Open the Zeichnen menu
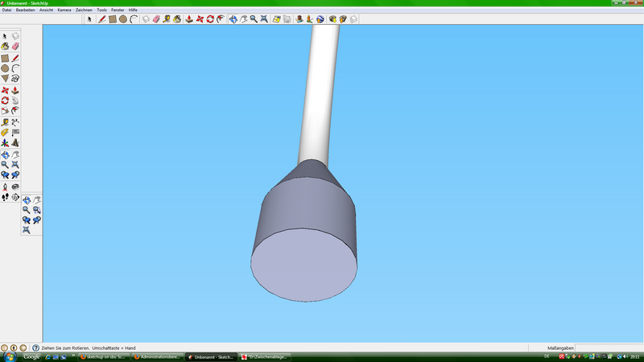The width and height of the screenshot is (644, 362). (84, 10)
